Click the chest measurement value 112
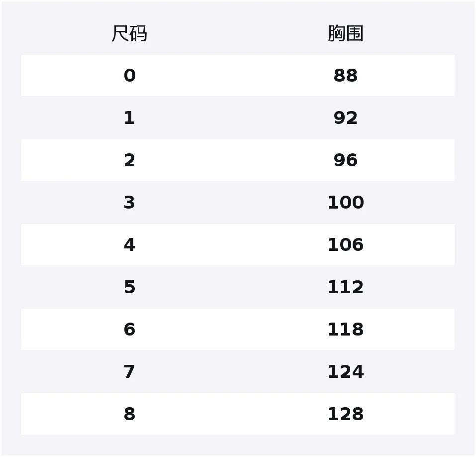Screen dimensions: 476x457 point(346,287)
